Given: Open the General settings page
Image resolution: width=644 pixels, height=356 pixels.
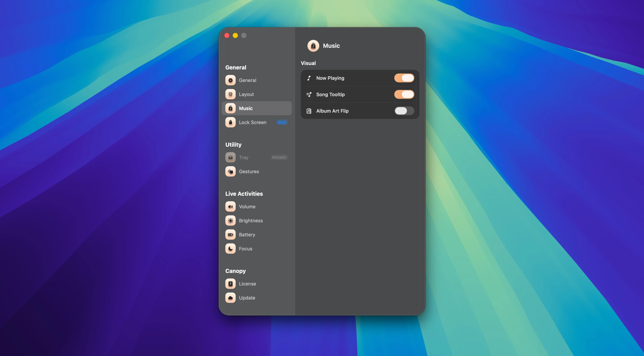Looking at the screenshot, I should [x=257, y=80].
